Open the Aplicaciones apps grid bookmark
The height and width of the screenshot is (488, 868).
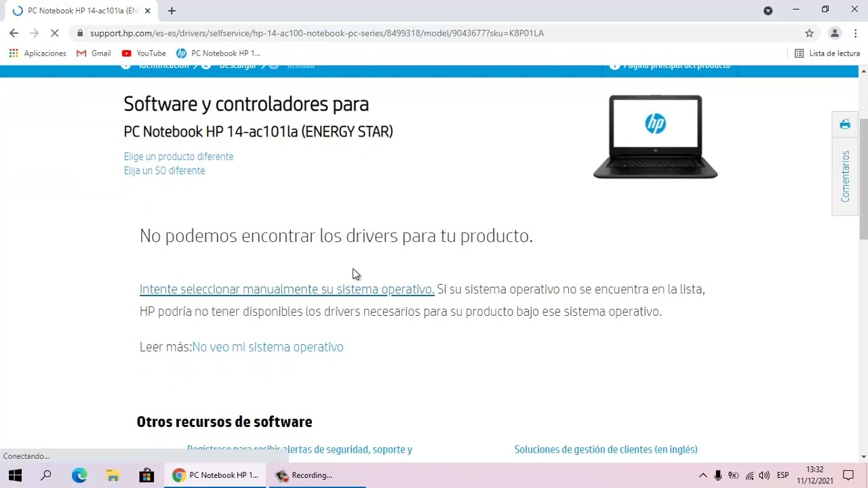(x=37, y=53)
